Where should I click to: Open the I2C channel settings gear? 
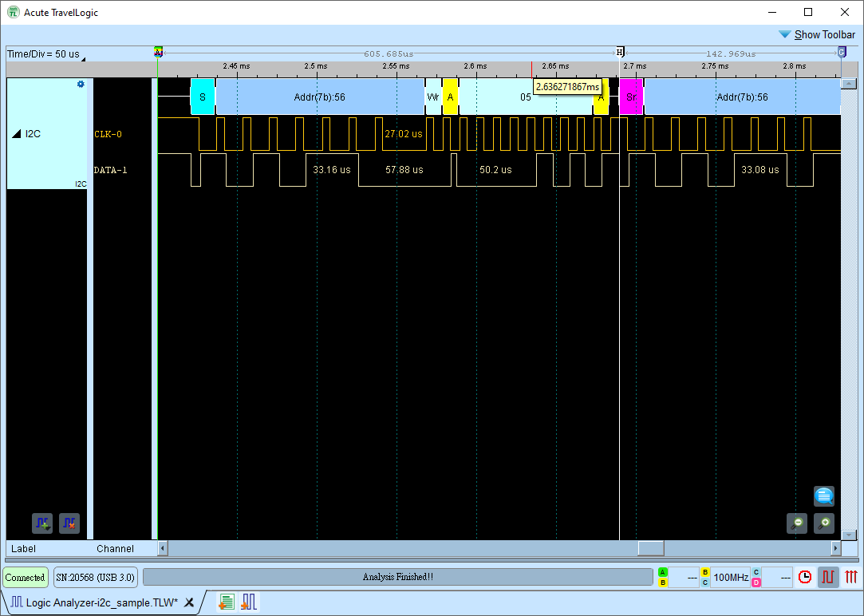point(81,85)
